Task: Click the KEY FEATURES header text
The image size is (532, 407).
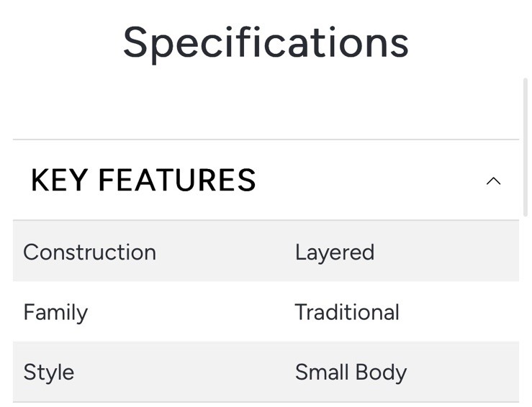Action: (x=143, y=180)
